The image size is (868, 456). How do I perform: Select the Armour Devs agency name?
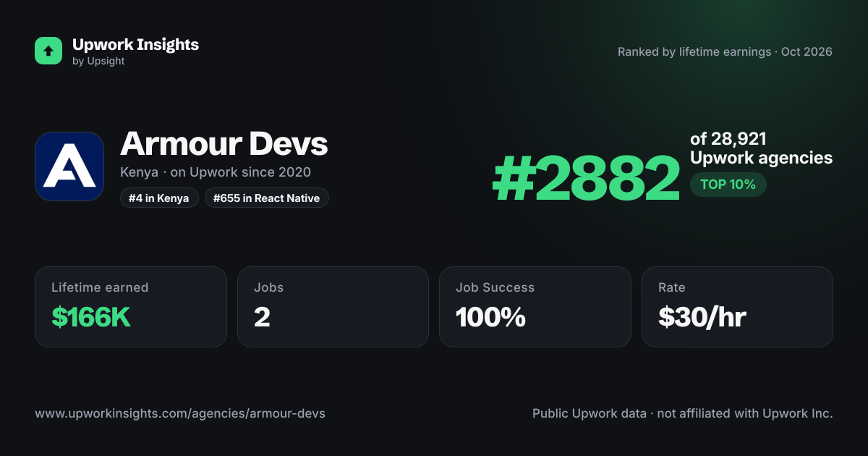[224, 143]
